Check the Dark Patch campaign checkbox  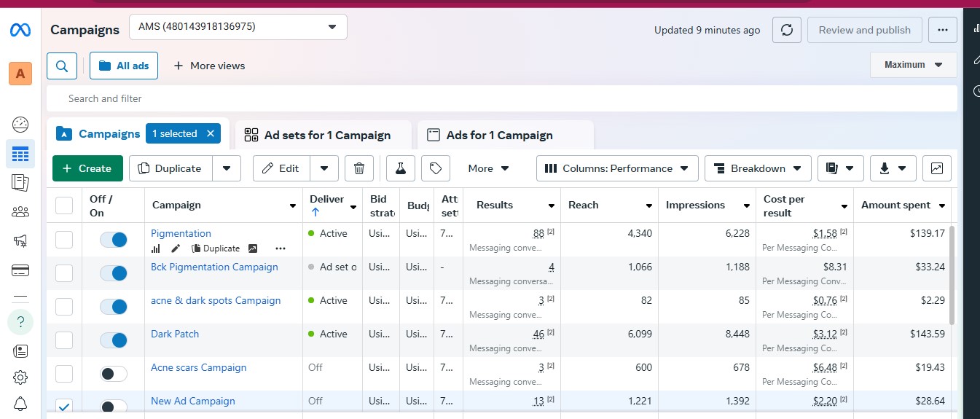tap(64, 340)
